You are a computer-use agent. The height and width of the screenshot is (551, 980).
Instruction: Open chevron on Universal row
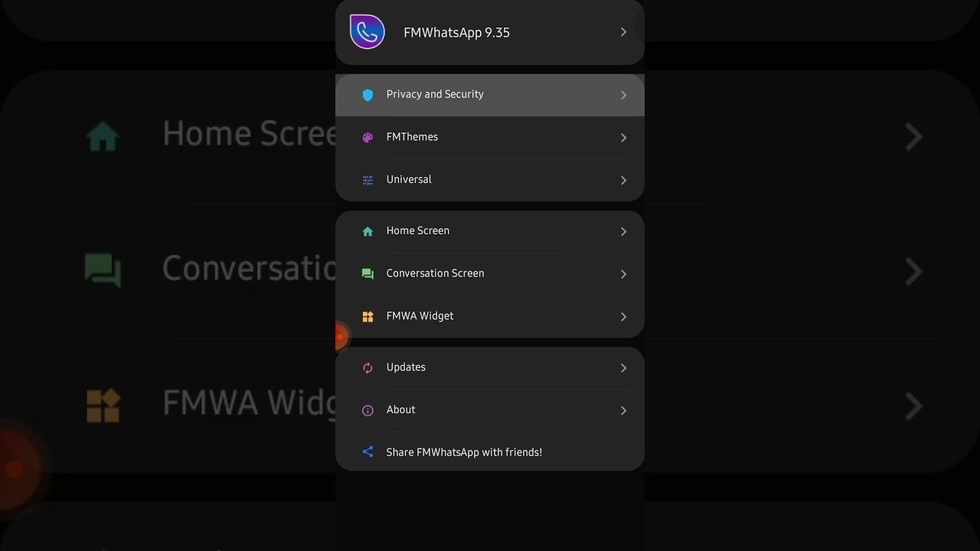623,180
